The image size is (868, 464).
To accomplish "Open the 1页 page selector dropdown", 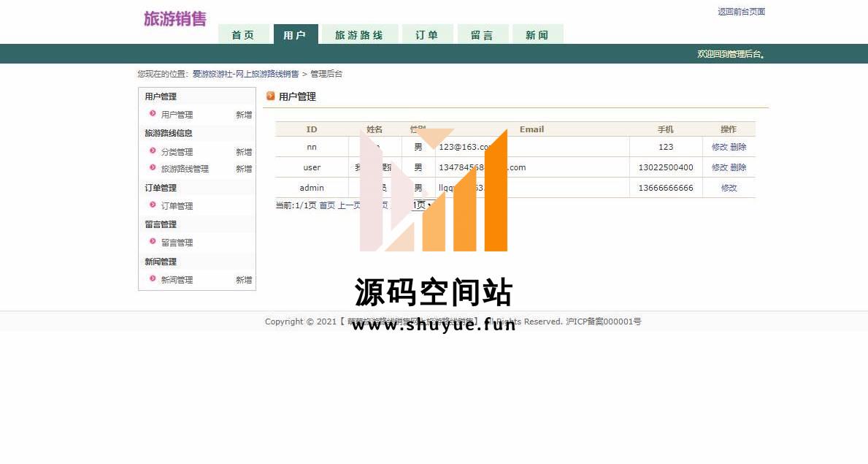I will (422, 205).
